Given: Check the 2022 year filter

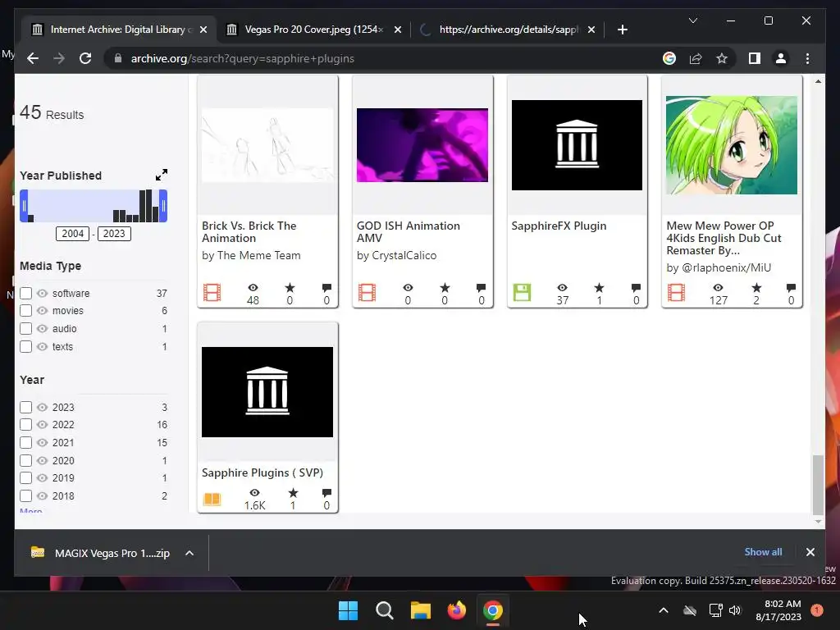Looking at the screenshot, I should point(25,424).
